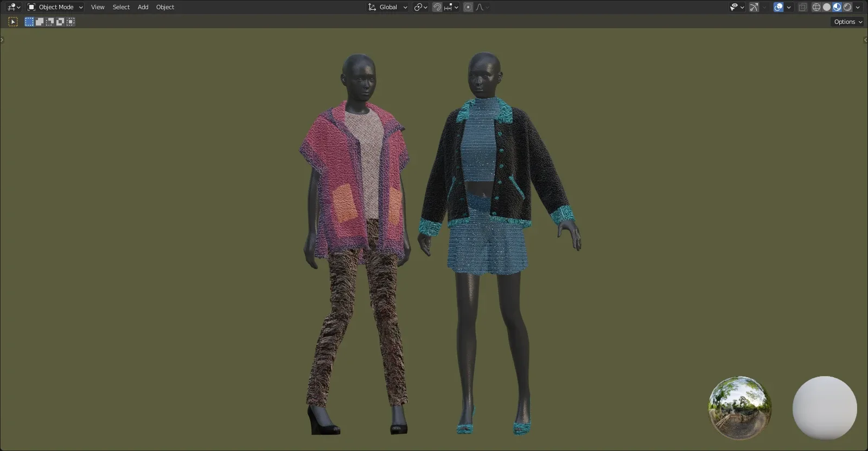
Task: Open the Global transform orientation dropdown
Action: [x=388, y=7]
